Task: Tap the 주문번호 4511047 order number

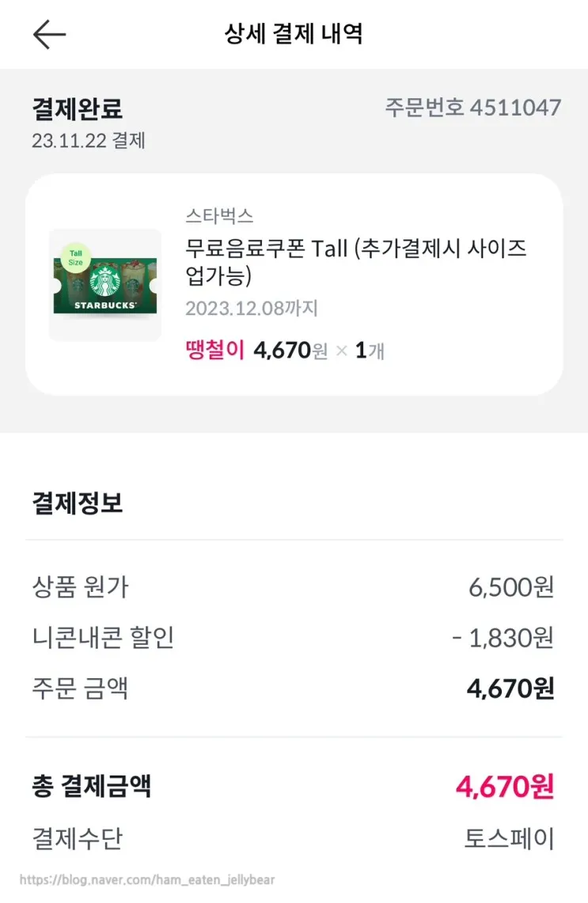Action: 472,108
